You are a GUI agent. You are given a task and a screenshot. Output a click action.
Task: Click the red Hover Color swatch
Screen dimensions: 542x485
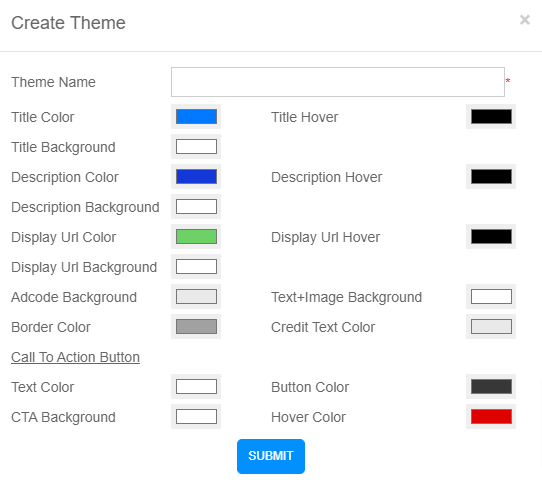tap(491, 417)
